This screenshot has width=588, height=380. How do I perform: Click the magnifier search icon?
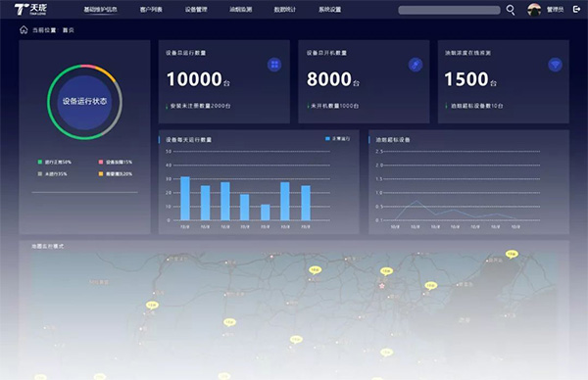click(511, 10)
